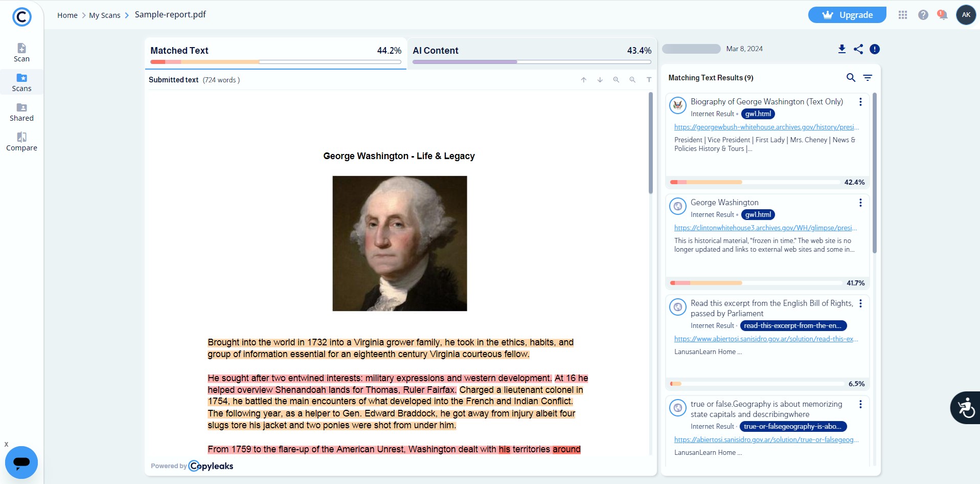980x484 pixels.
Task: Switch to text-only view with T icon
Action: pos(649,80)
